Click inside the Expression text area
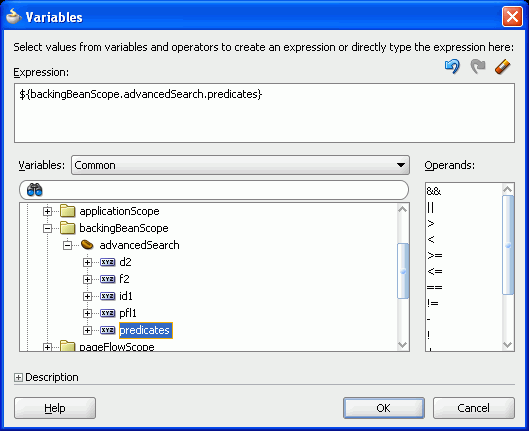The height and width of the screenshot is (431, 529). click(264, 113)
